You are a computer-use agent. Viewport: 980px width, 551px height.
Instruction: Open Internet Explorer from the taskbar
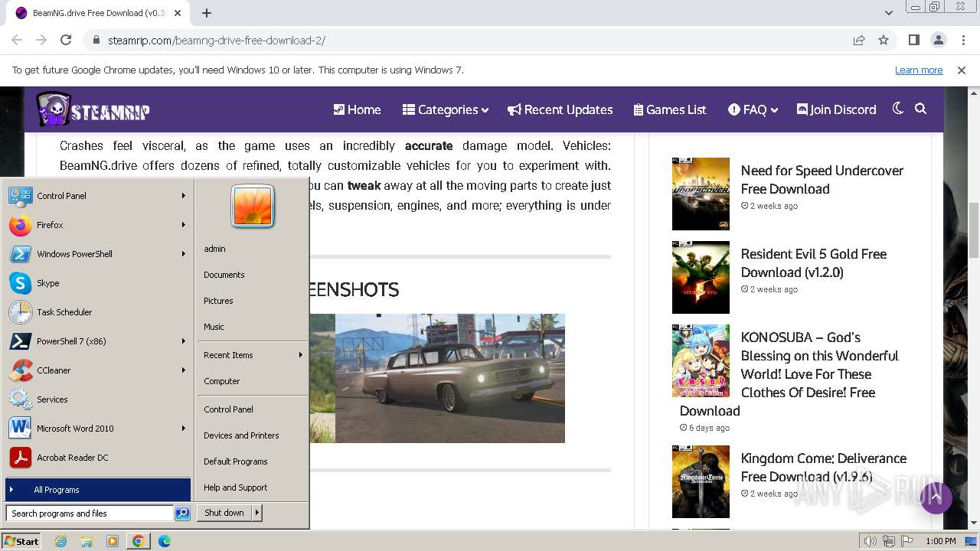[61, 541]
